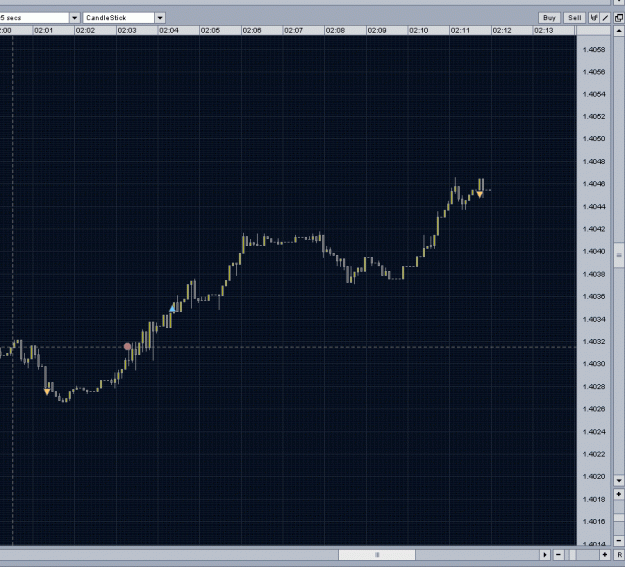The height and width of the screenshot is (567, 625).
Task: Click the horizontal scrollbar thumb
Action: click(x=377, y=555)
